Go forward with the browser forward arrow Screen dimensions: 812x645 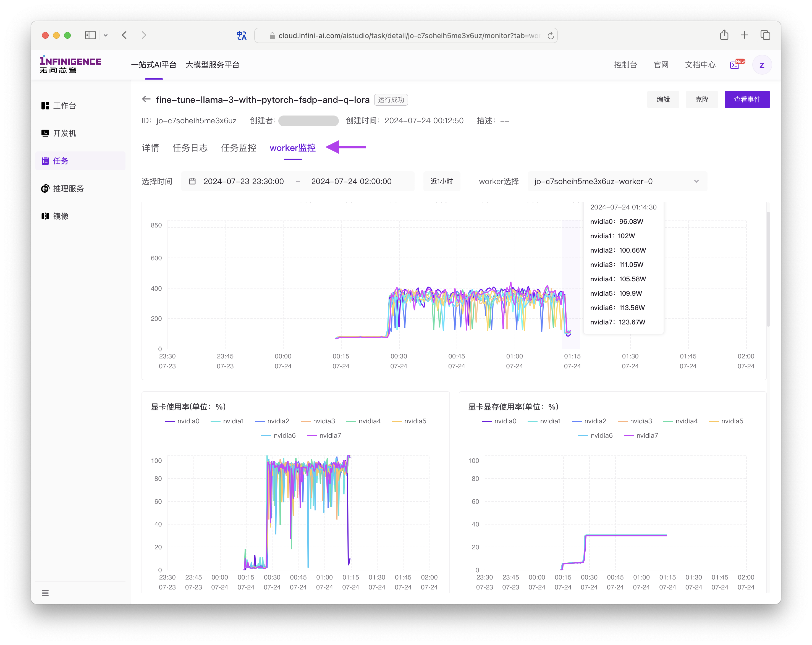pyautogui.click(x=144, y=35)
